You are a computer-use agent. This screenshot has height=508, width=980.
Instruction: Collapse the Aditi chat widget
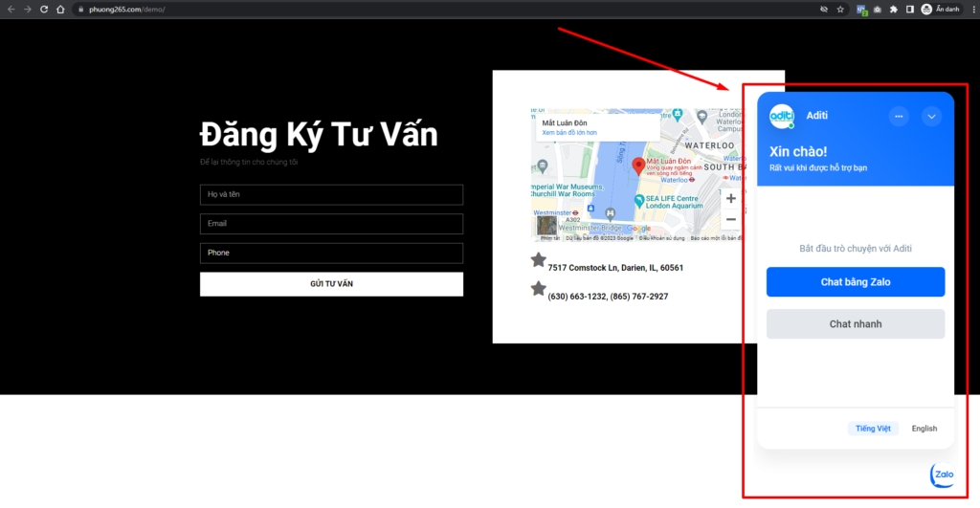[x=931, y=117]
